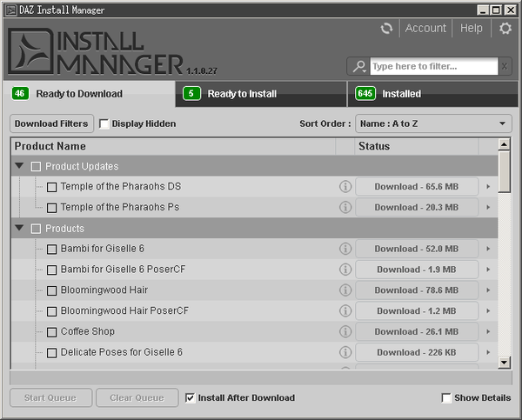Open the settings gear icon
The image size is (522, 420).
point(505,29)
